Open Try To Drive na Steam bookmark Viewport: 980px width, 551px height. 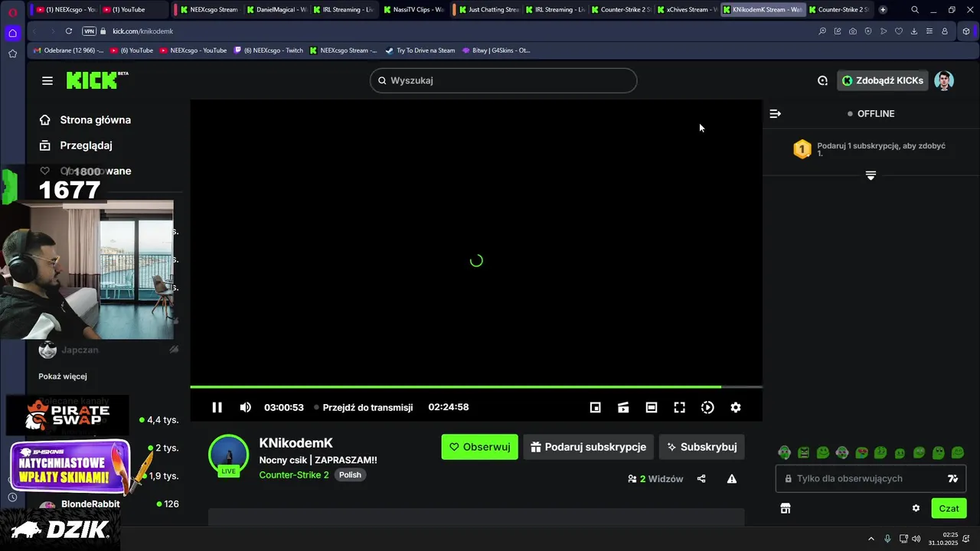tap(420, 51)
